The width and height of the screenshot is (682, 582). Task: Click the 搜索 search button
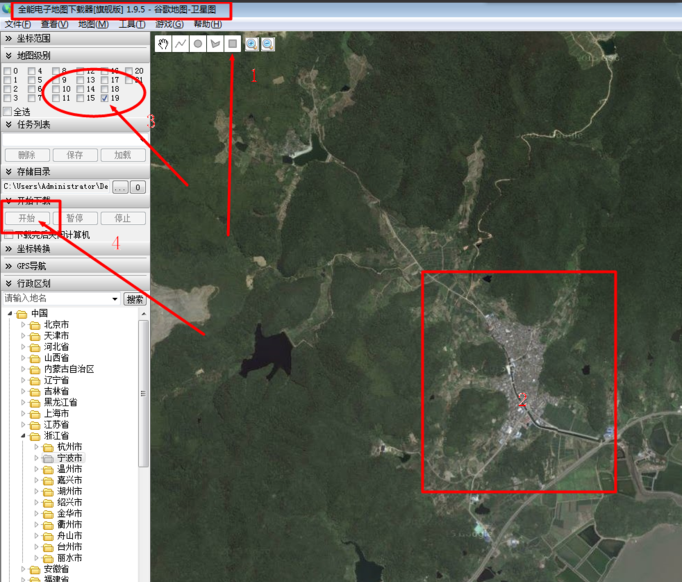[x=135, y=299]
